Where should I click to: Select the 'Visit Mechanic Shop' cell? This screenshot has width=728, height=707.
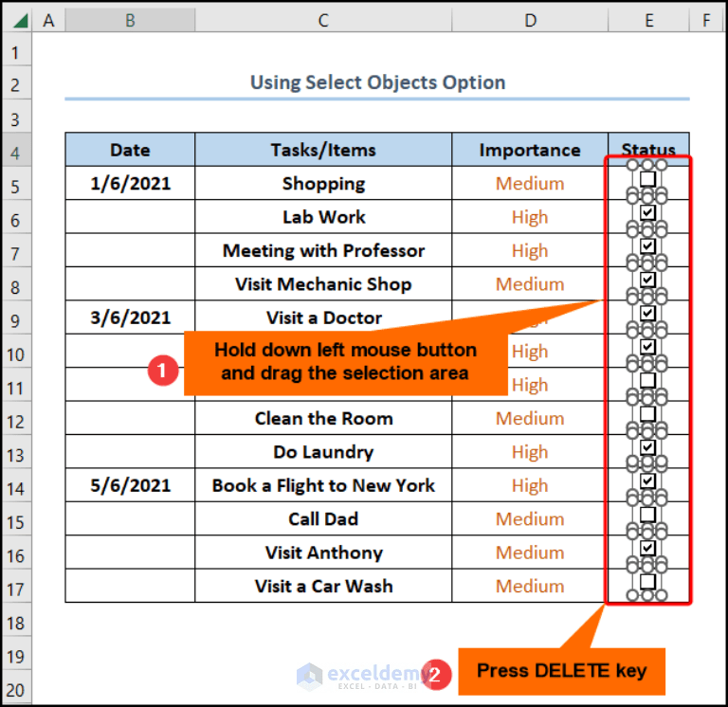coord(323,283)
